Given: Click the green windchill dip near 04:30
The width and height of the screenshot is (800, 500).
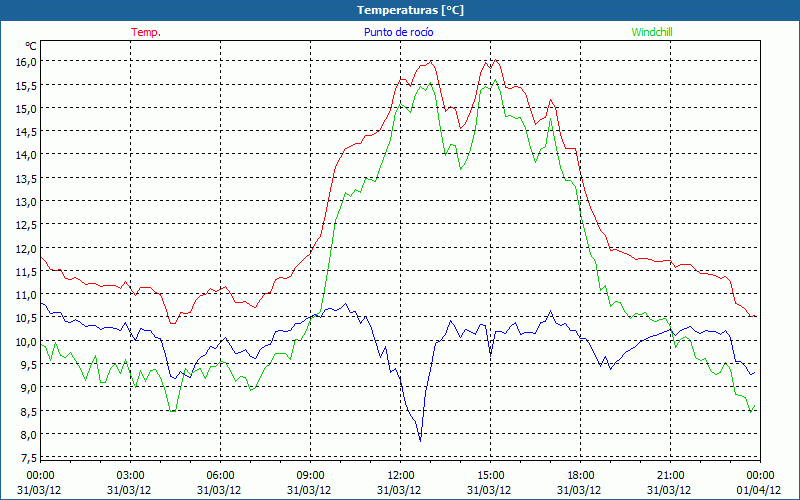Looking at the screenshot, I should 172,410.
